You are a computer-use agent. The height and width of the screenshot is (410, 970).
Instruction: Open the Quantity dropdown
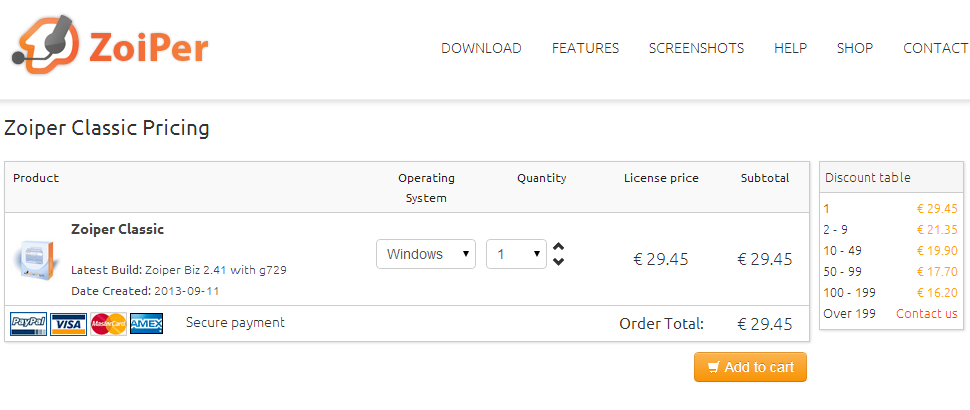point(516,254)
